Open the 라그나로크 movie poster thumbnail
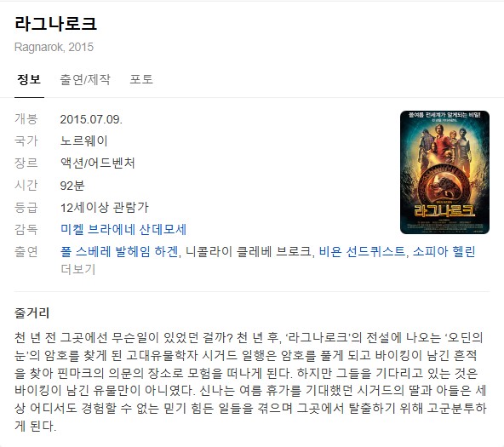The image size is (504, 447). pyautogui.click(x=444, y=172)
